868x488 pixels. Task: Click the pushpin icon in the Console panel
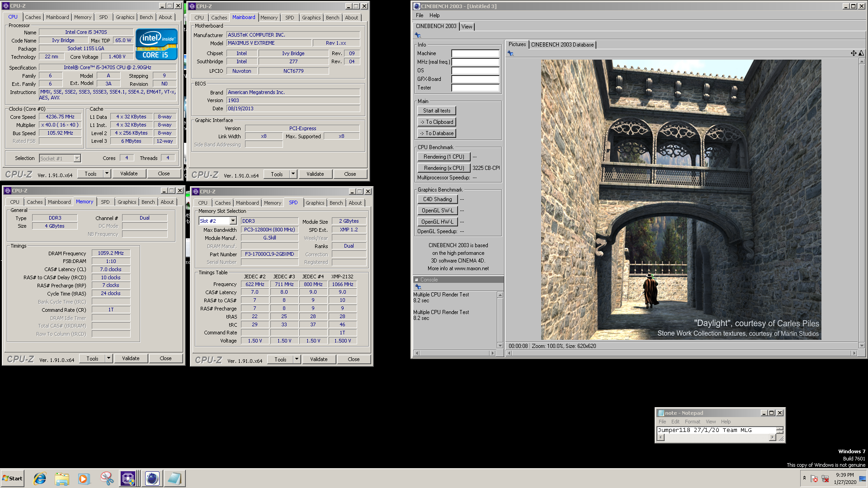pos(418,287)
